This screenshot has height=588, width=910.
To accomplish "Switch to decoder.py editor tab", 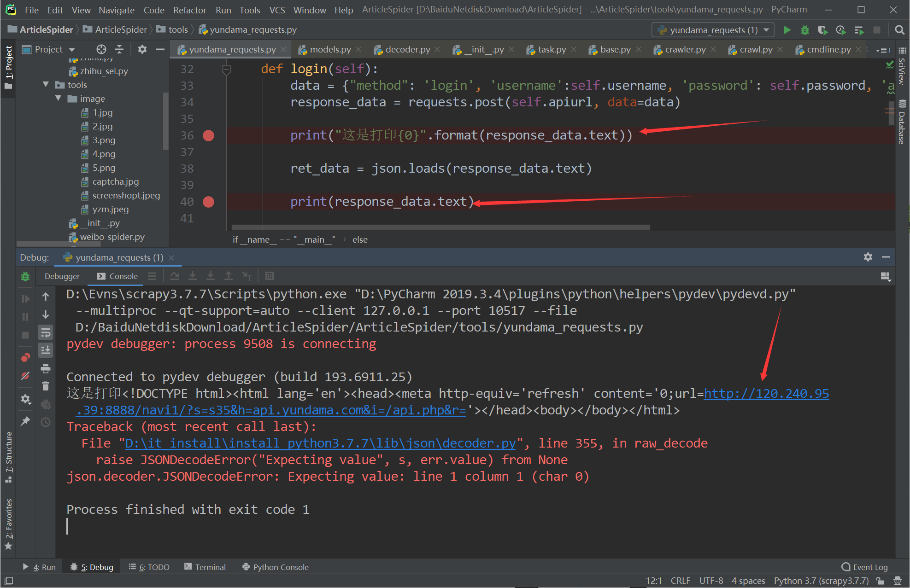I will click(x=408, y=49).
